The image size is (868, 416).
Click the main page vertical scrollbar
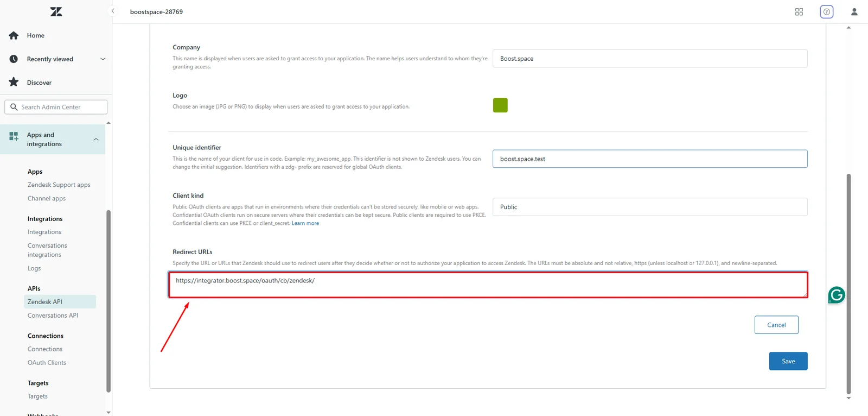point(848,283)
